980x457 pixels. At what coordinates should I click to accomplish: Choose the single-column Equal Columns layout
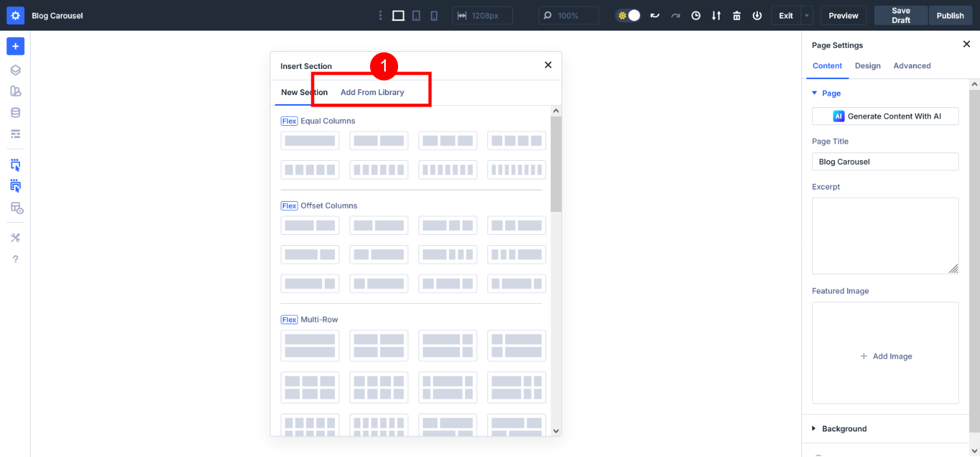coord(310,140)
